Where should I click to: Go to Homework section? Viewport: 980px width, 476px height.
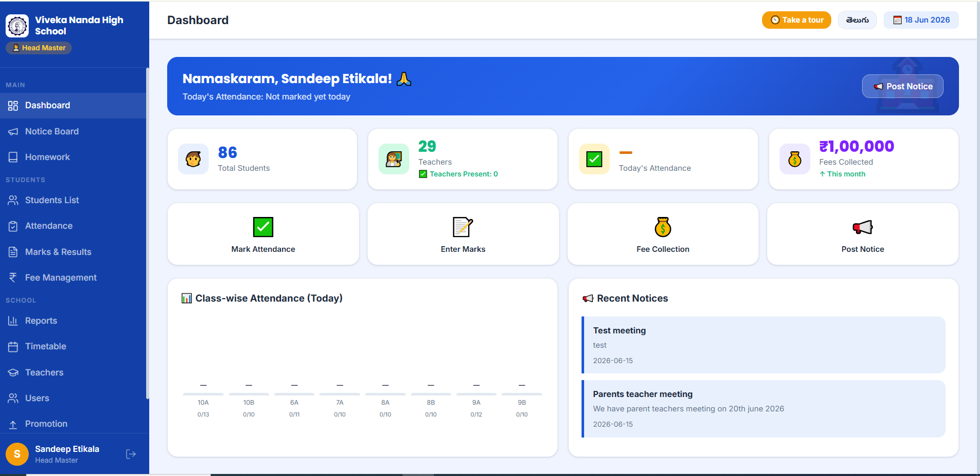tap(73, 157)
